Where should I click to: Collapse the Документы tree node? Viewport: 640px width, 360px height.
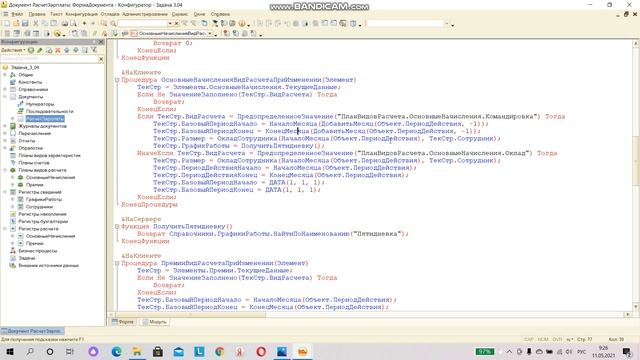5,97
